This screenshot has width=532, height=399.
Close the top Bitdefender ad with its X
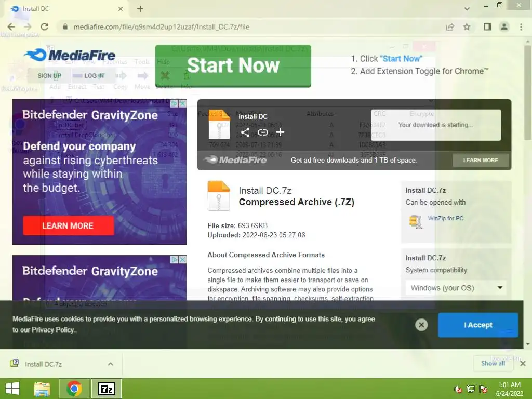(182, 103)
